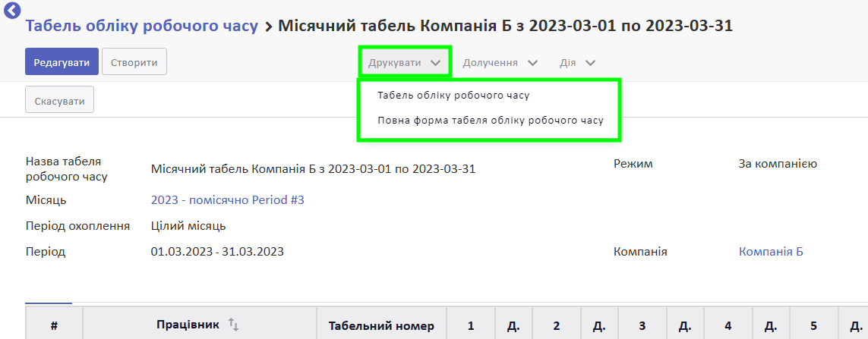Sort by Працівник column arrows icon
The height and width of the screenshot is (339, 868).
coord(234,325)
